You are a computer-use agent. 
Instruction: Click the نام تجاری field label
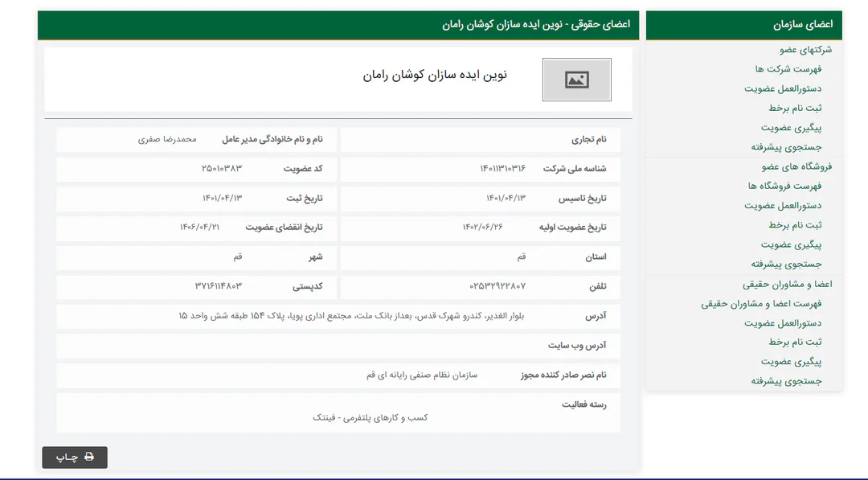(x=589, y=140)
